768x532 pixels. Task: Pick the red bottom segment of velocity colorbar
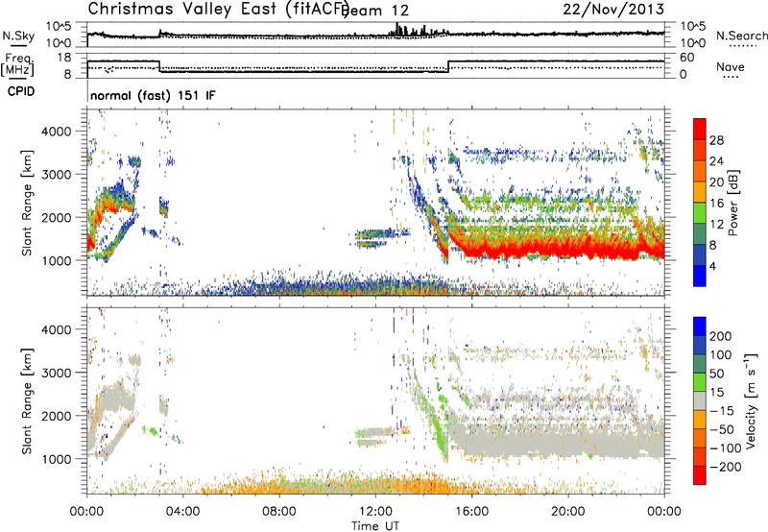tap(700, 475)
